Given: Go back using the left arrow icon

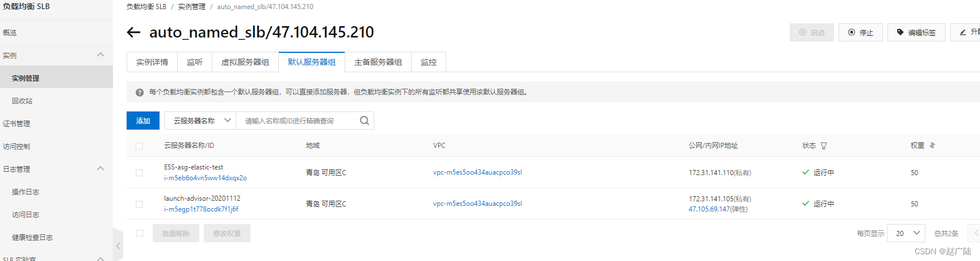Looking at the screenshot, I should pos(133,32).
